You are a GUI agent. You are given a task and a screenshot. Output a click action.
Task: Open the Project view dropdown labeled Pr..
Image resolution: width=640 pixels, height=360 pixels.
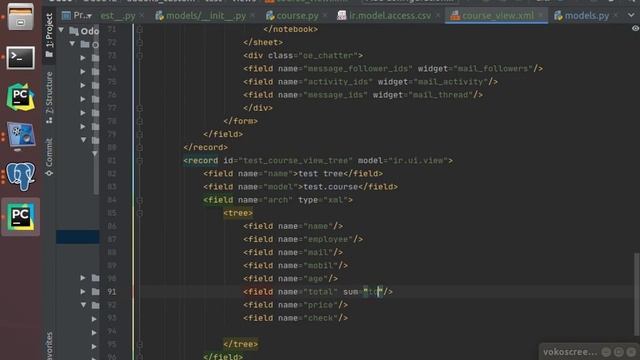coord(77,16)
